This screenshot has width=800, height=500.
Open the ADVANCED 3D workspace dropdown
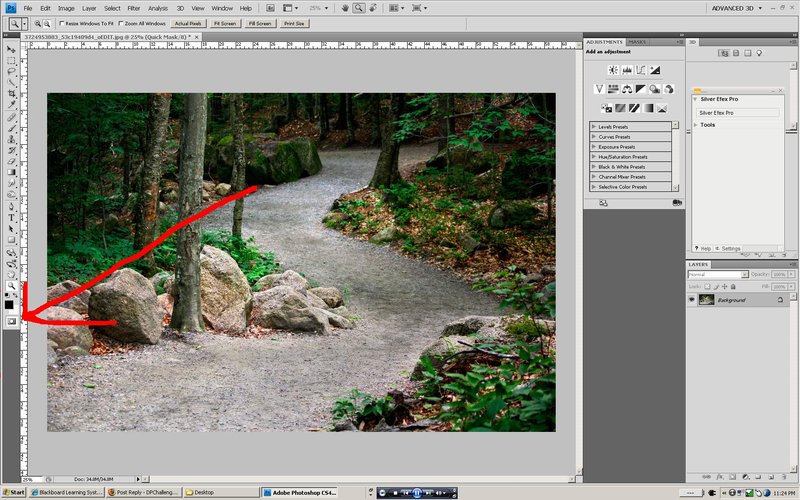737,8
